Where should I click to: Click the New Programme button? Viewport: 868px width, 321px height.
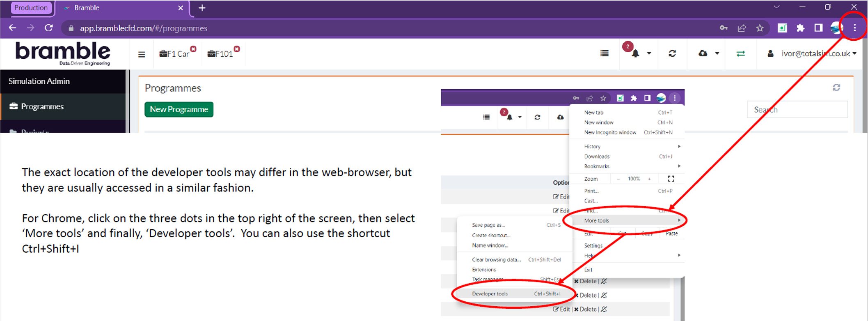[179, 109]
